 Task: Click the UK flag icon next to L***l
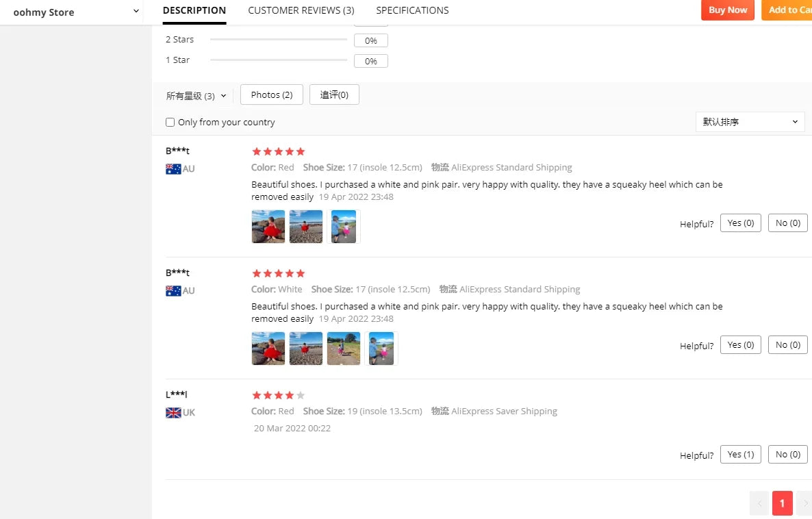(173, 413)
